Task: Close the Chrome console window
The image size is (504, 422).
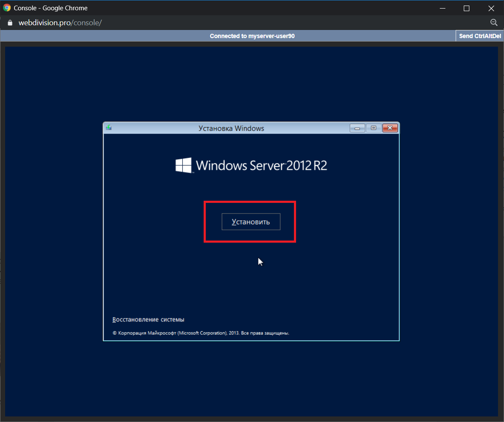Action: click(x=491, y=8)
